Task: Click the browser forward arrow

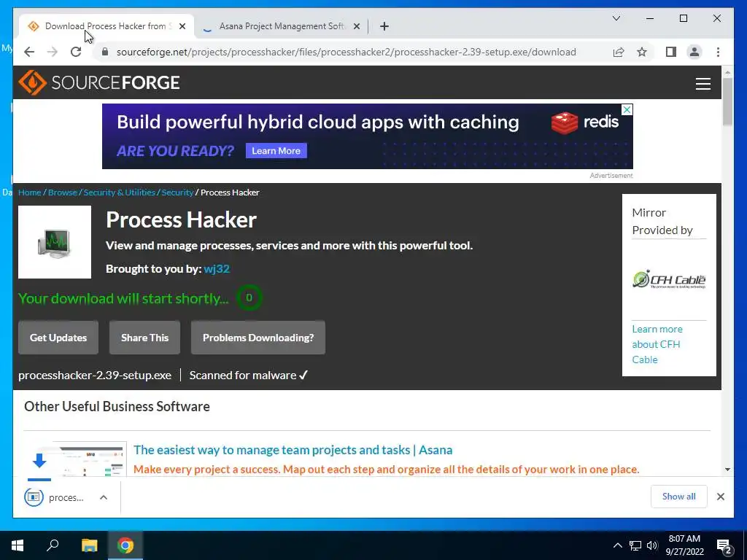Action: [53, 52]
